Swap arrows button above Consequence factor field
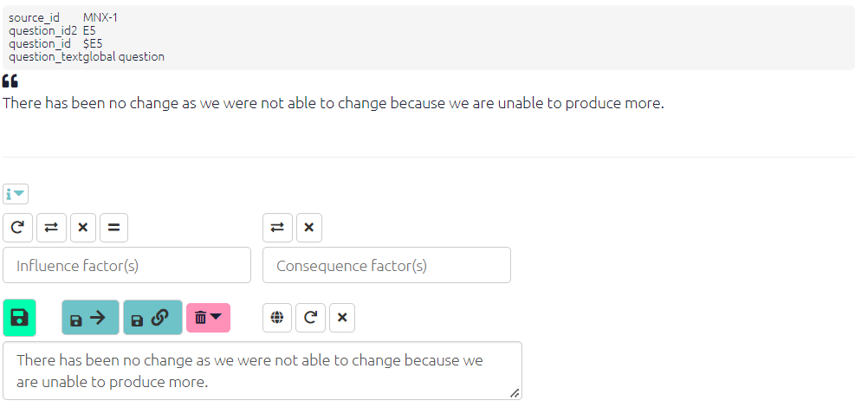 (277, 228)
